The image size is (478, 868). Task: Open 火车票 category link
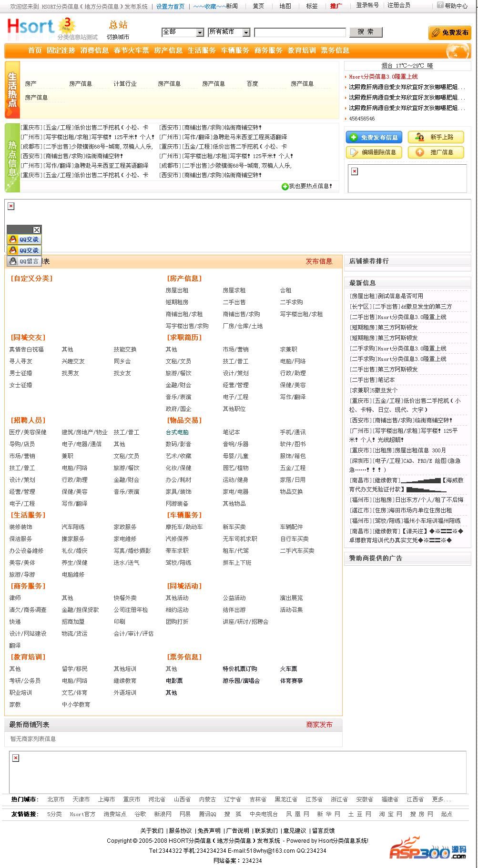(x=288, y=669)
